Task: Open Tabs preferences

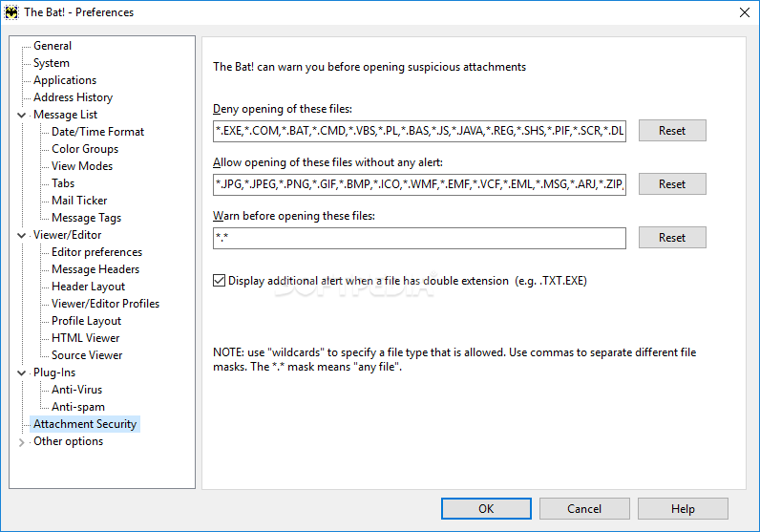Action: [63, 183]
